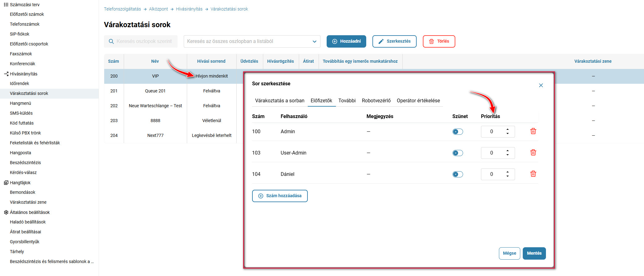Click the search magnifier icon
The width and height of the screenshot is (644, 276).
(x=111, y=41)
